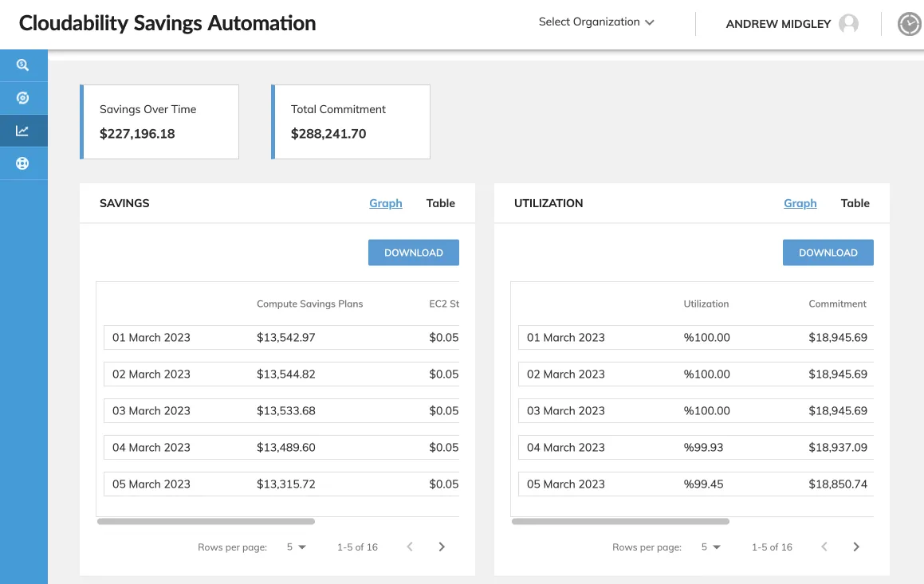Go to previous page of Savings table
Screen dimensions: 924x584
coord(410,547)
